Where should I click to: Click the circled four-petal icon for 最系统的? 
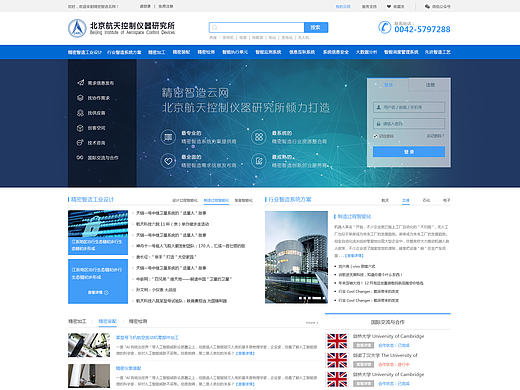[259, 137]
